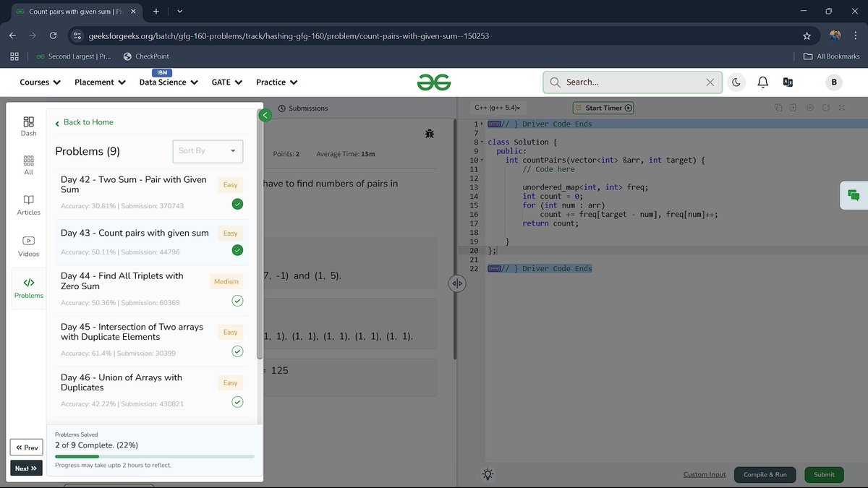
Task: Open the All Bookmarks folder
Action: coord(832,56)
